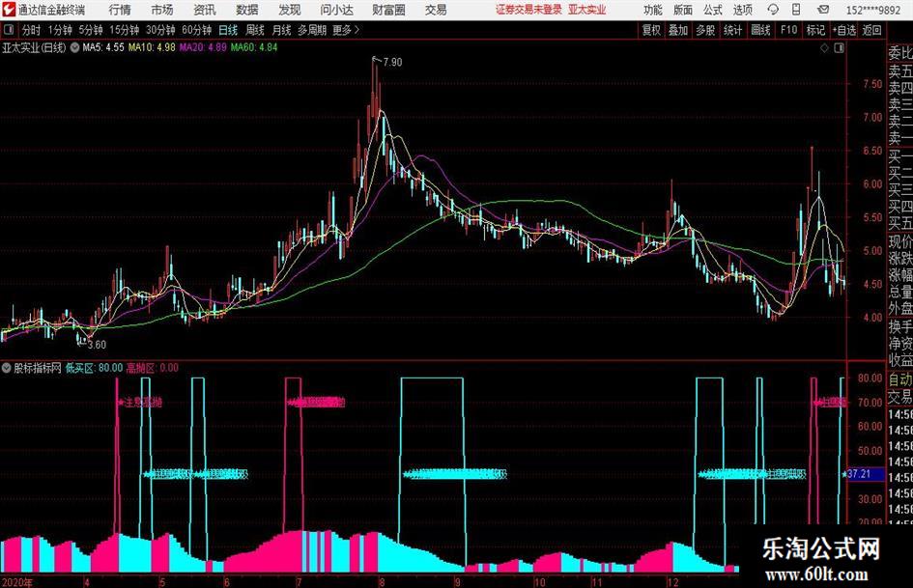This screenshot has height=588, width=913.
Task: Open the 资讯 menu
Action: [205, 10]
